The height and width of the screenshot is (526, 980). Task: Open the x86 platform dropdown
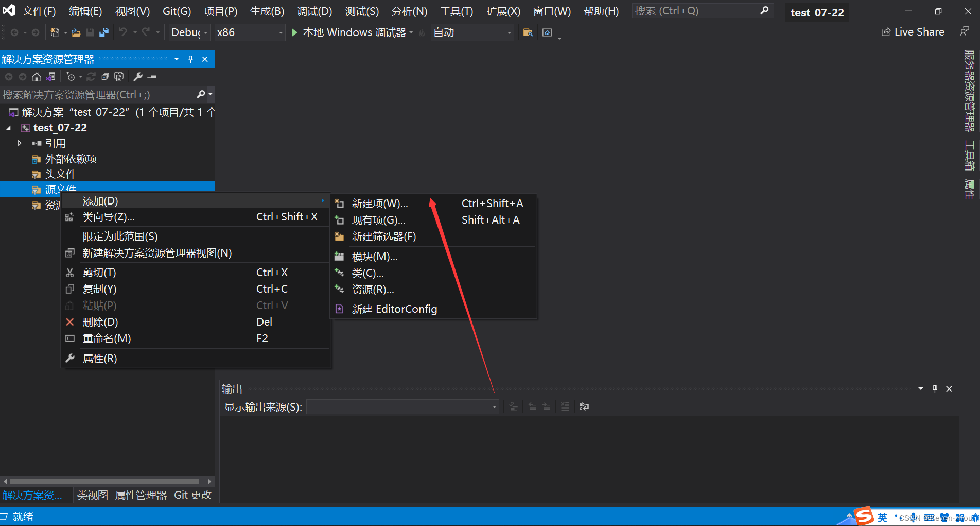[249, 32]
